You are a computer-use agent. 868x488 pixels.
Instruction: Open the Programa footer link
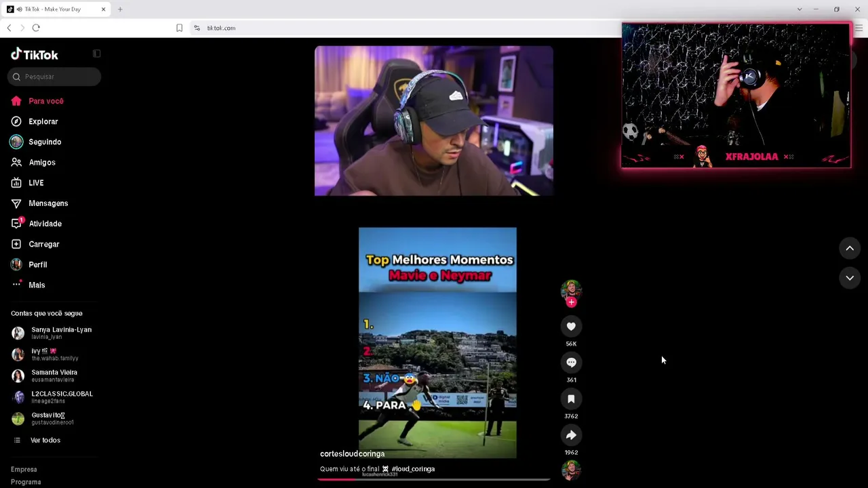[26, 482]
